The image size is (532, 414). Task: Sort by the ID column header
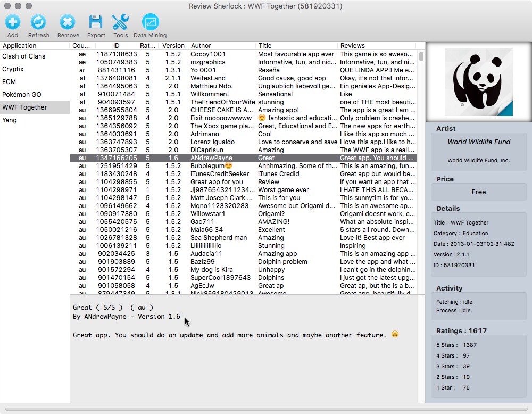pos(116,45)
